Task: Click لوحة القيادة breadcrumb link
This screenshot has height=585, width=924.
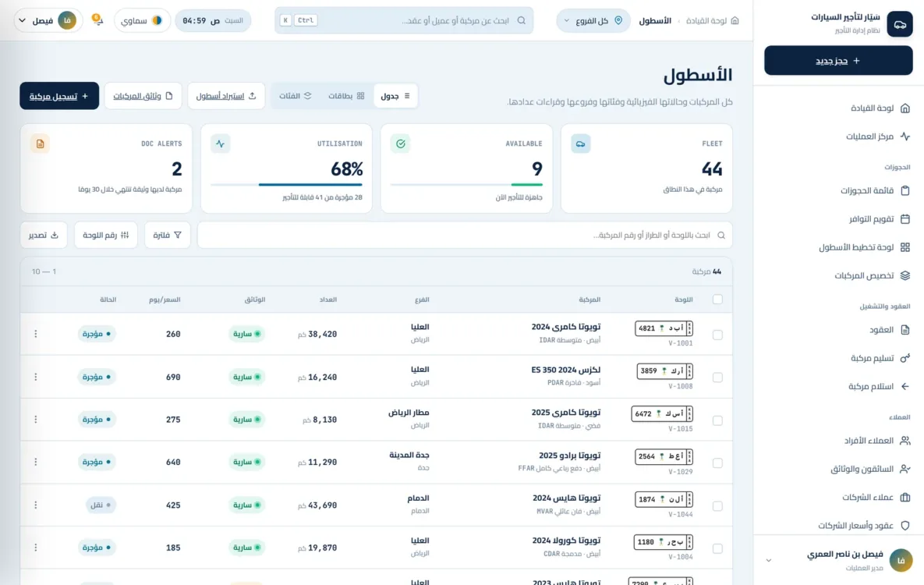Action: pyautogui.click(x=706, y=20)
